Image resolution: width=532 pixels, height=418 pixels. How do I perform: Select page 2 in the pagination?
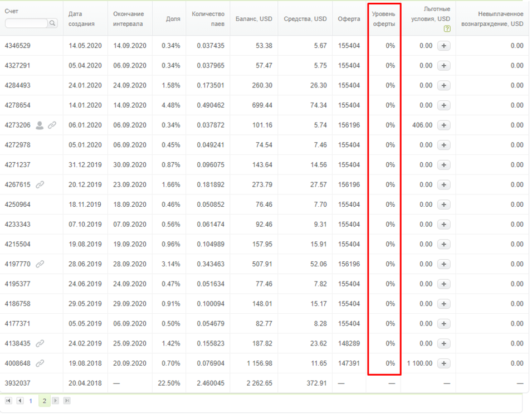44,401
